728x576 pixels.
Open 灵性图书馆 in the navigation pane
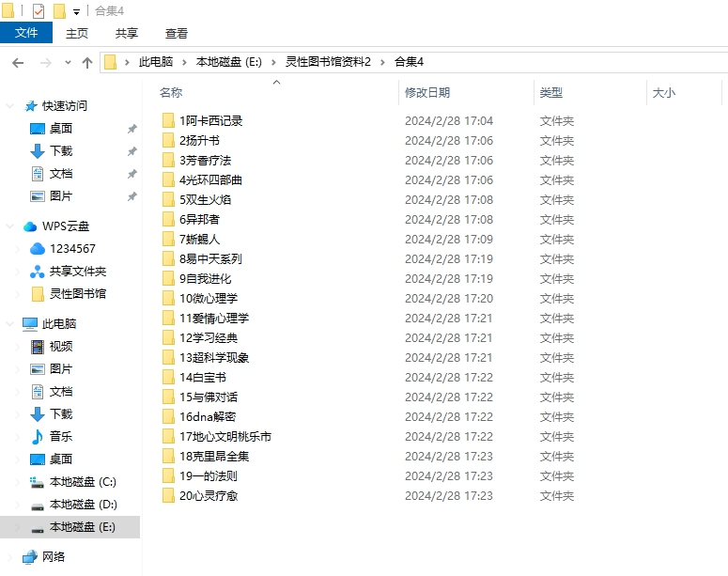(78, 293)
